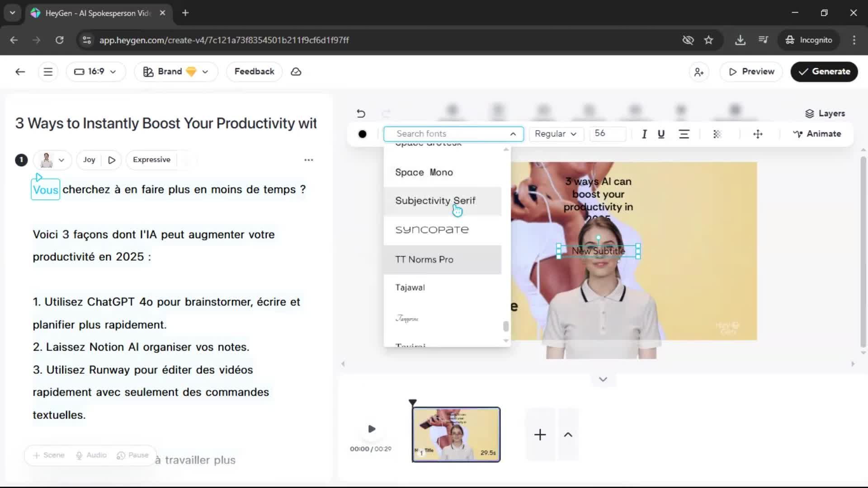Screen dimensions: 868x488
Task: Open the hamburger menu
Action: point(48,72)
